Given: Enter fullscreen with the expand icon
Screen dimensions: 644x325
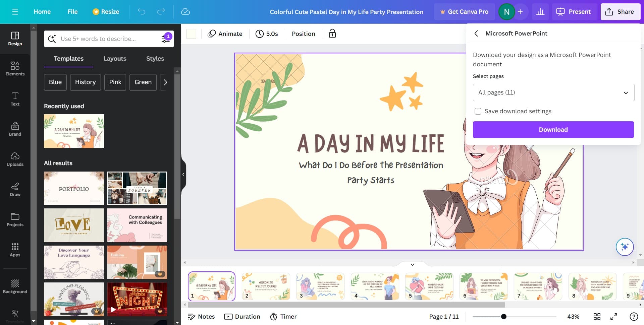Looking at the screenshot, I should [614, 317].
